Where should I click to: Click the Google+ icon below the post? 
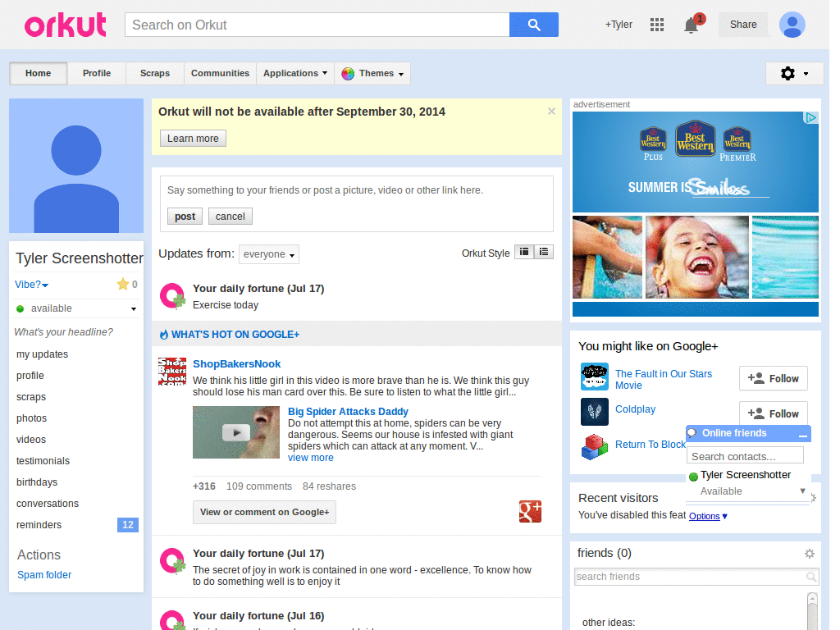tap(530, 511)
